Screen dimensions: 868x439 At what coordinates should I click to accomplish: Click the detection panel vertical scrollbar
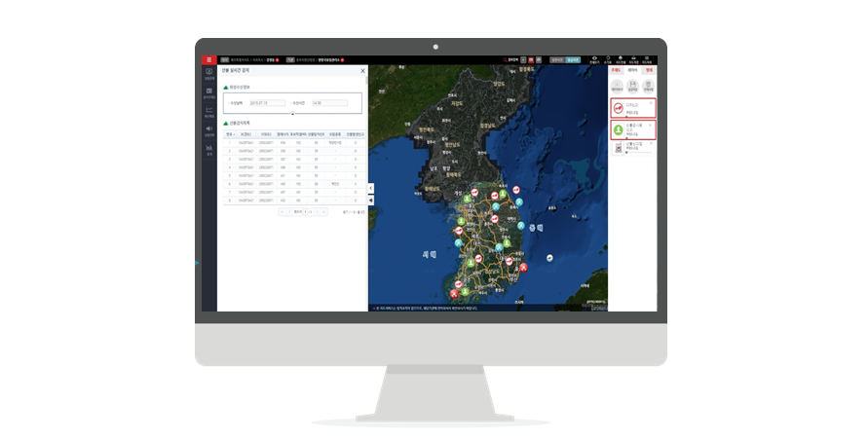366,80
